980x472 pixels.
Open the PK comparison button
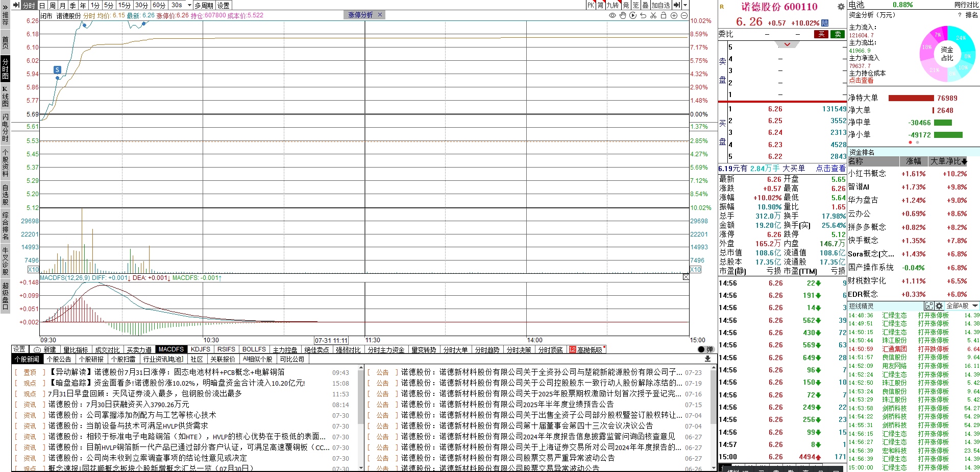[x=591, y=5]
